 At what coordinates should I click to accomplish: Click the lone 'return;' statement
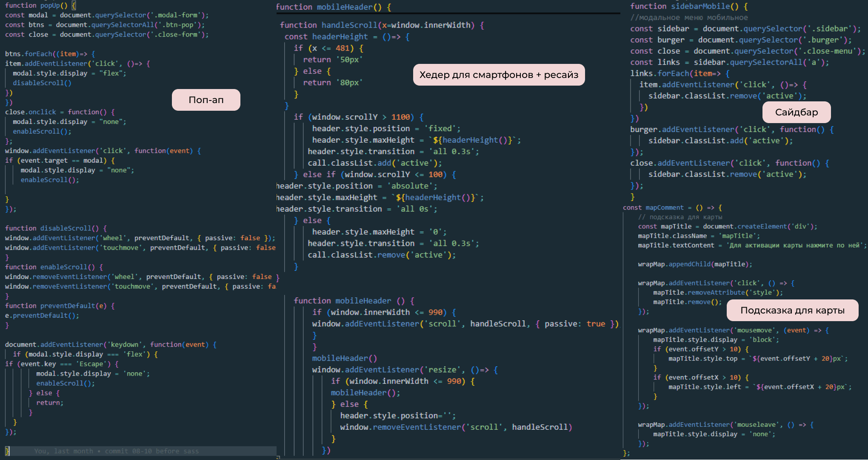[50, 403]
